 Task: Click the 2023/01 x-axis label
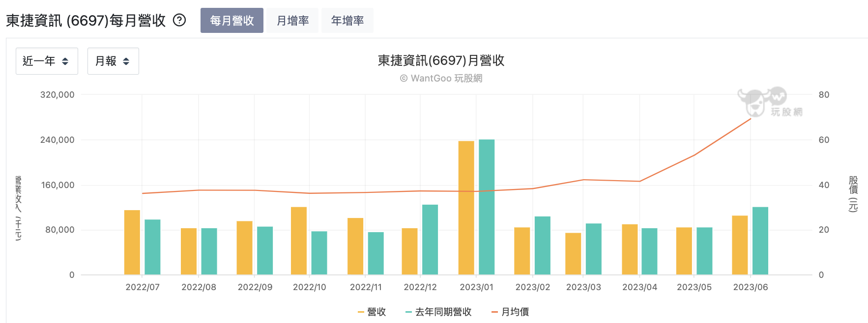(x=476, y=287)
